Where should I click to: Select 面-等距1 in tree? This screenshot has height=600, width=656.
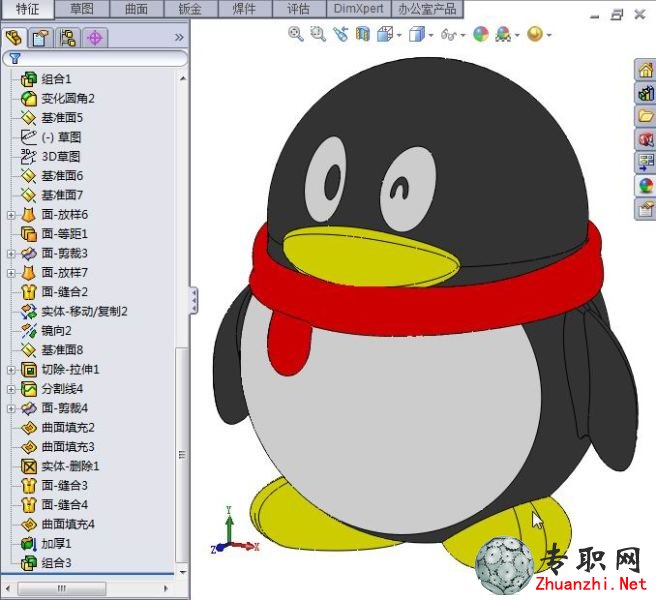click(64, 234)
